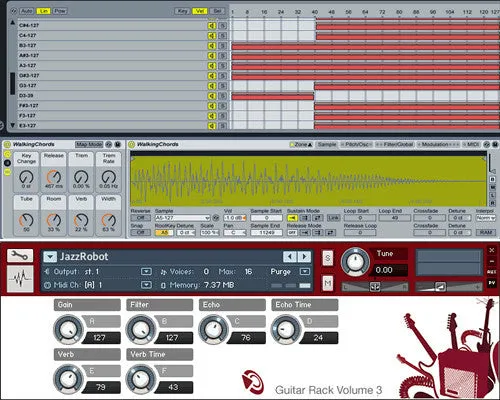Click the Lin button

43,11
